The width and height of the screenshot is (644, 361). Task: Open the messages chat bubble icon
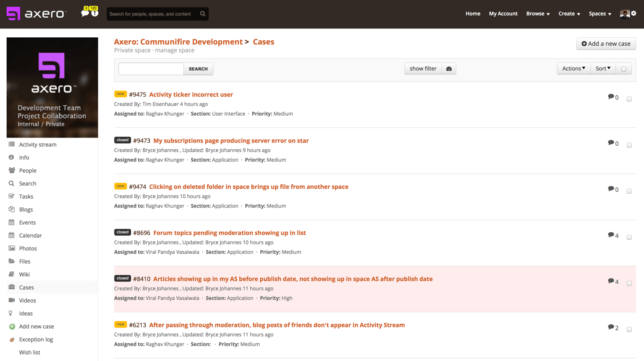tap(85, 13)
